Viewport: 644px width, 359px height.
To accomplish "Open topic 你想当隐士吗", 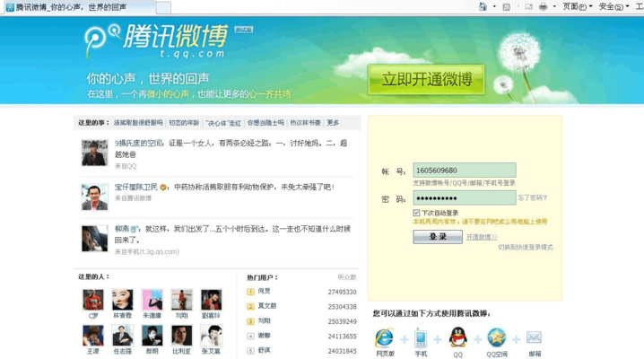I will click(265, 123).
